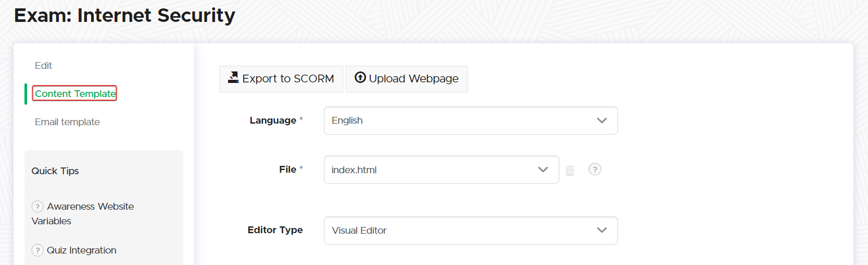Choose the Visual Editor combo box
This screenshot has height=265, width=868.
tap(458, 230)
